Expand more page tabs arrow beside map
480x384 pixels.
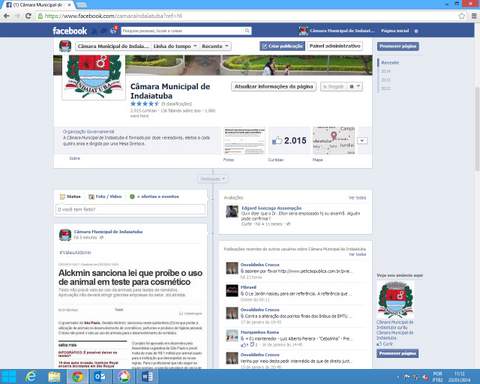[x=362, y=140]
